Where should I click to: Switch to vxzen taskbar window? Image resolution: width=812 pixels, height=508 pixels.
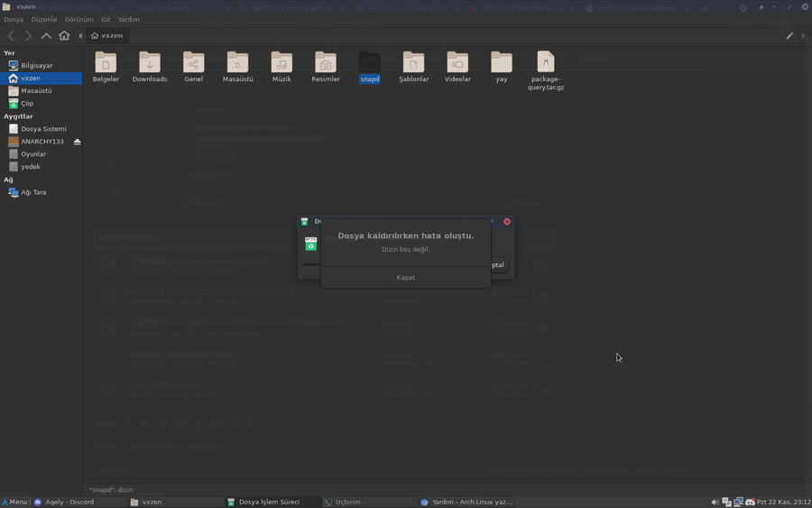click(x=176, y=502)
